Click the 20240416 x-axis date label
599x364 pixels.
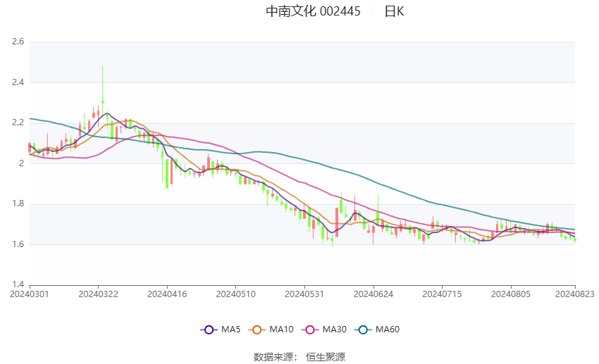(x=167, y=293)
